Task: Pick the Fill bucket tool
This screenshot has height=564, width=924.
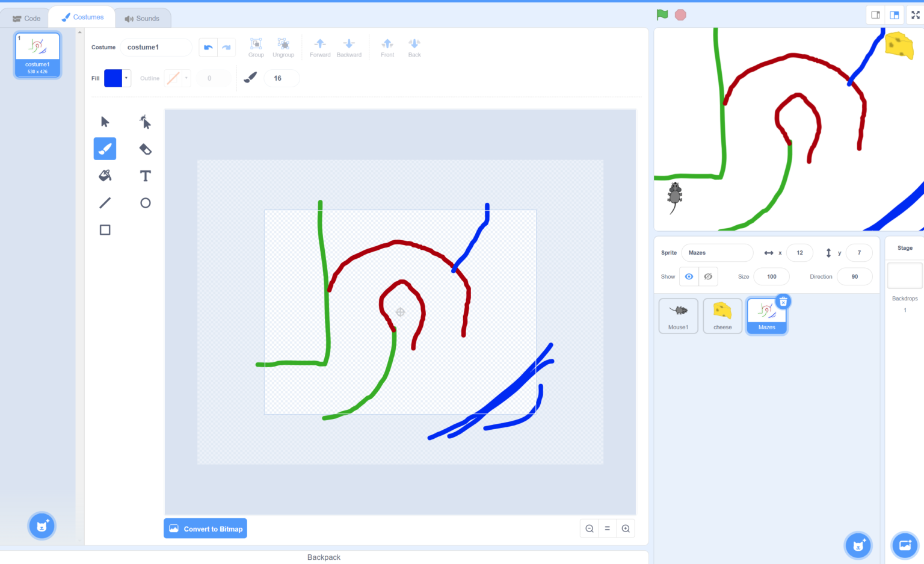Action: click(x=105, y=175)
